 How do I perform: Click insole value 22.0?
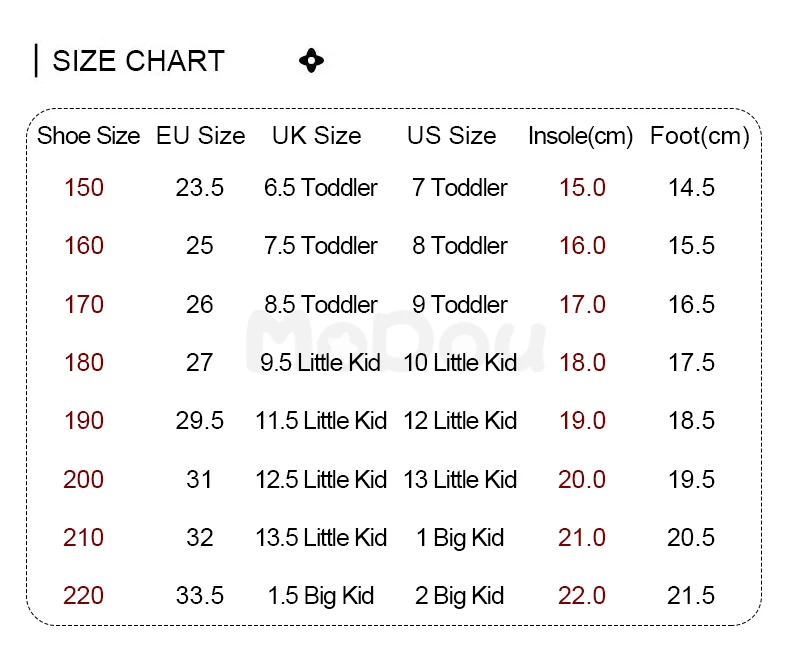(x=582, y=596)
